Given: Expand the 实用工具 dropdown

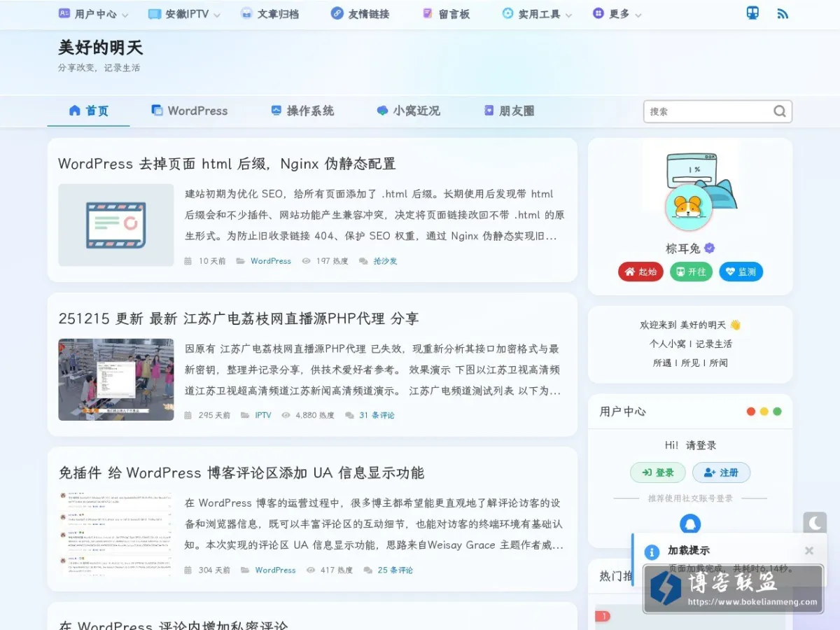Looking at the screenshot, I should tap(537, 14).
